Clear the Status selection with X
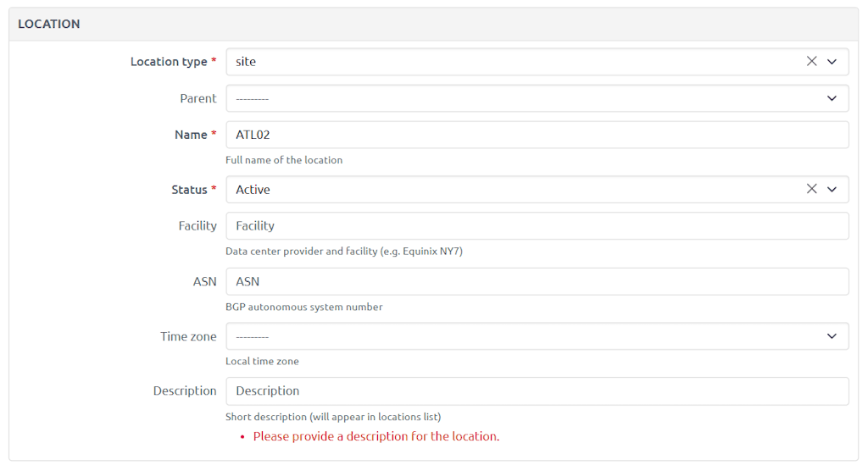Image resolution: width=868 pixels, height=471 pixels. 811,190
